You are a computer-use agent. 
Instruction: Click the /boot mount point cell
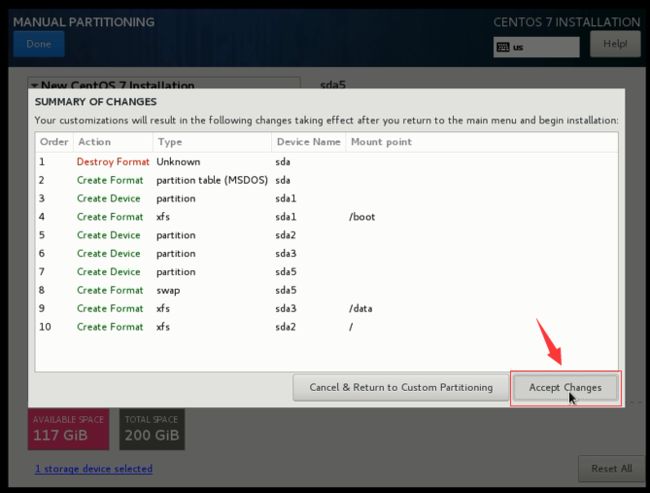(362, 217)
